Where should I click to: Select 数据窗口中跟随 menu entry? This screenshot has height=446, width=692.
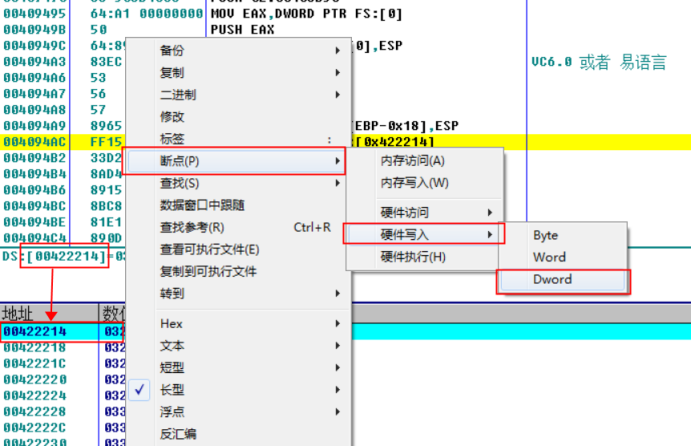pyautogui.click(x=238, y=205)
